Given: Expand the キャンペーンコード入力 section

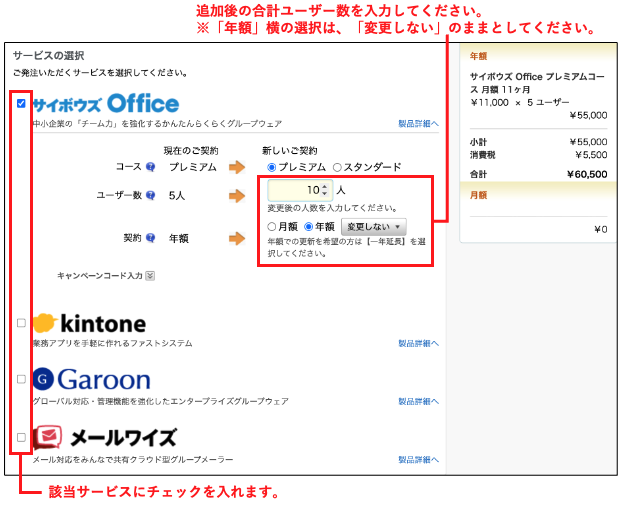Looking at the screenshot, I should tap(150, 275).
